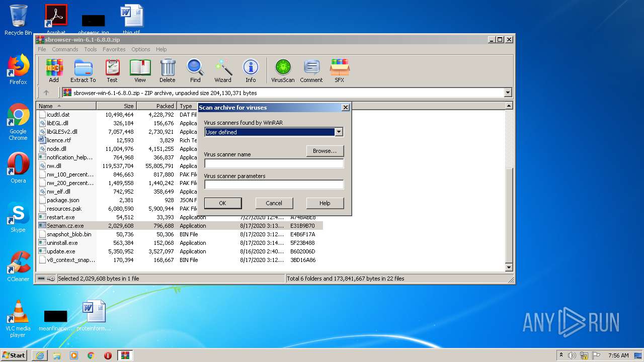Click WinRAR taskbar button
Image resolution: width=644 pixels, height=362 pixels.
[125, 355]
